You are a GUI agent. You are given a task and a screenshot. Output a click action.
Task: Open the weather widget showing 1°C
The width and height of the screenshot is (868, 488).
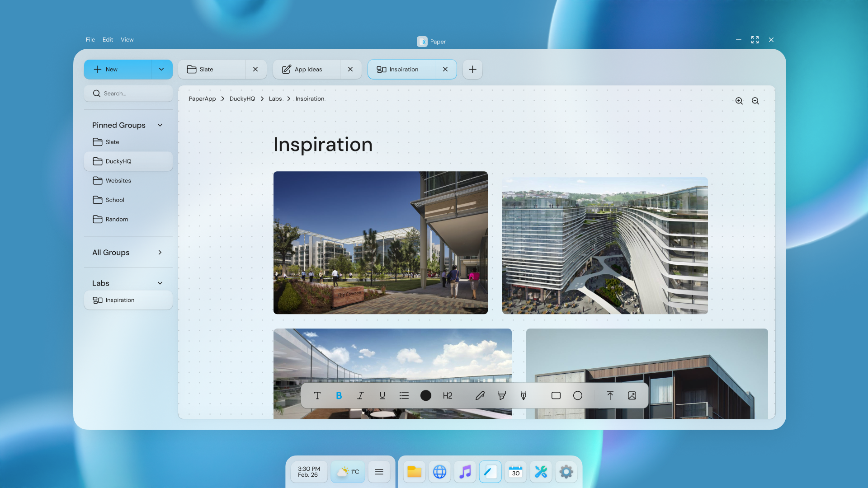tap(348, 472)
